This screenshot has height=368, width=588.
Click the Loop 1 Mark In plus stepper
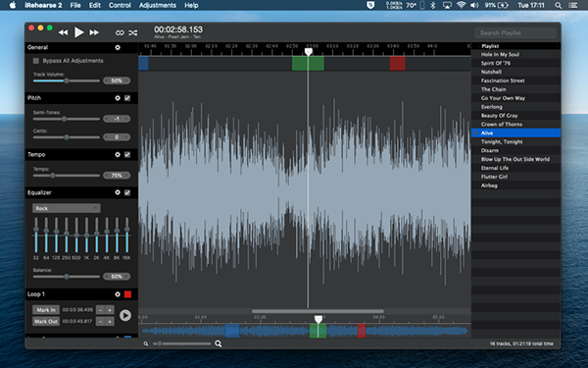(110, 310)
